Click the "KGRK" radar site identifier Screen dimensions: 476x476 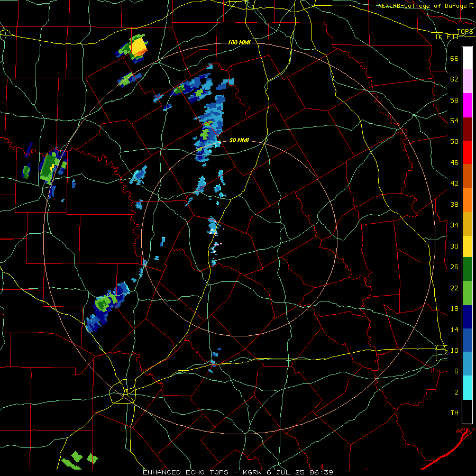click(x=253, y=472)
